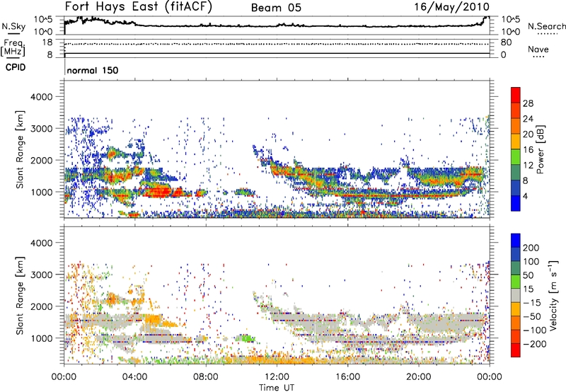Click the 'Power [dB]' colorbar label
Image resolution: width=566 pixels, height=392 pixels.
pos(540,149)
